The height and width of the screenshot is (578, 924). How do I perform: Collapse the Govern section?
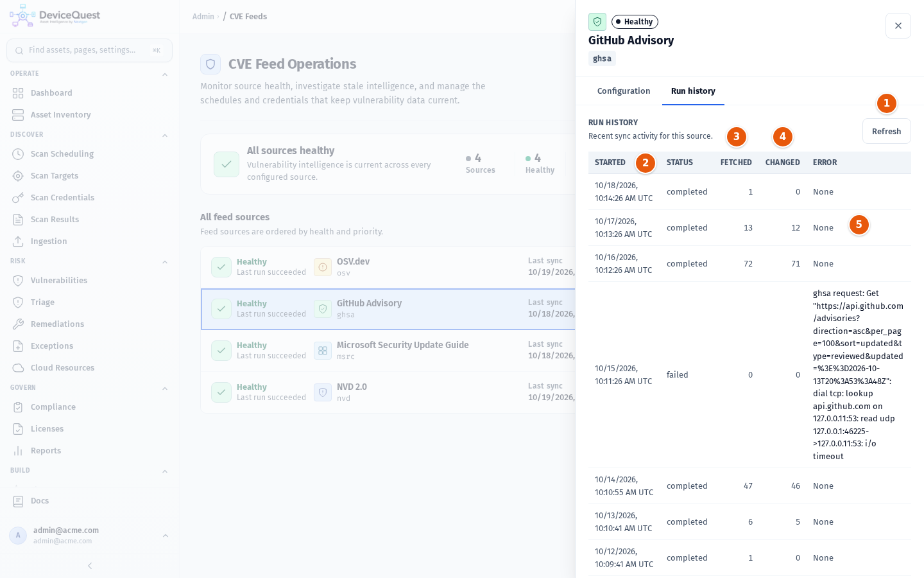coord(165,389)
